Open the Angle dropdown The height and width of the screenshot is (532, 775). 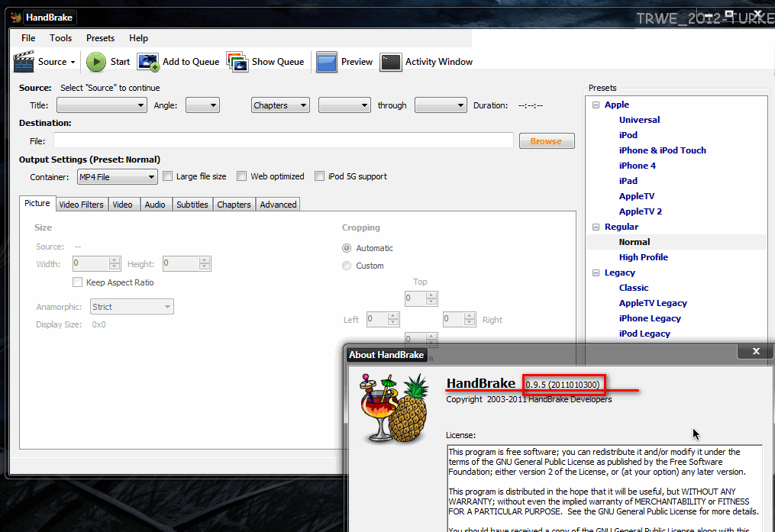coord(202,105)
